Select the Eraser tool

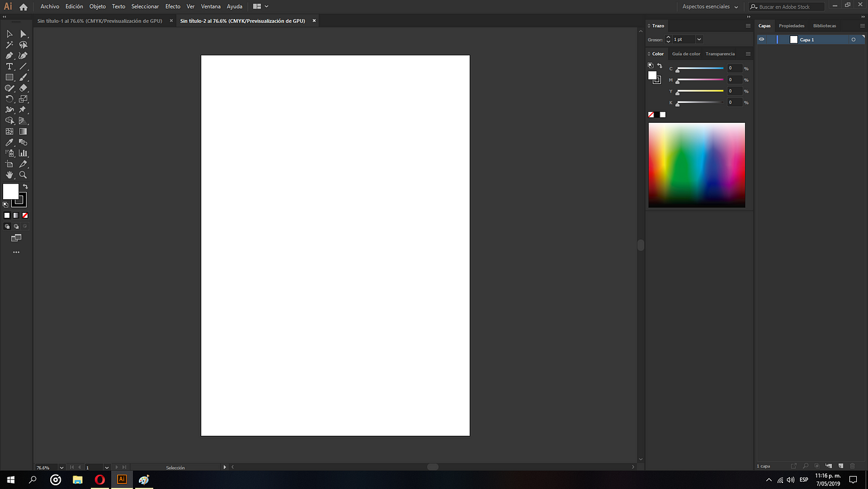click(23, 88)
